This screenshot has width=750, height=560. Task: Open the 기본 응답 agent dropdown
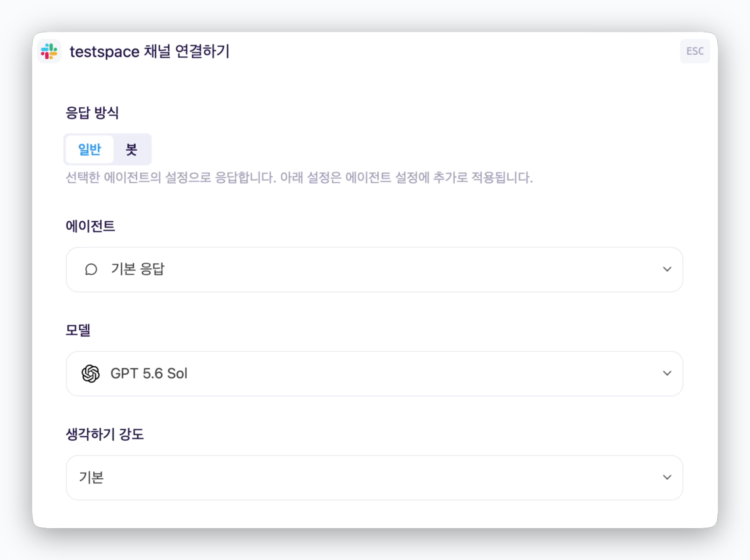374,269
